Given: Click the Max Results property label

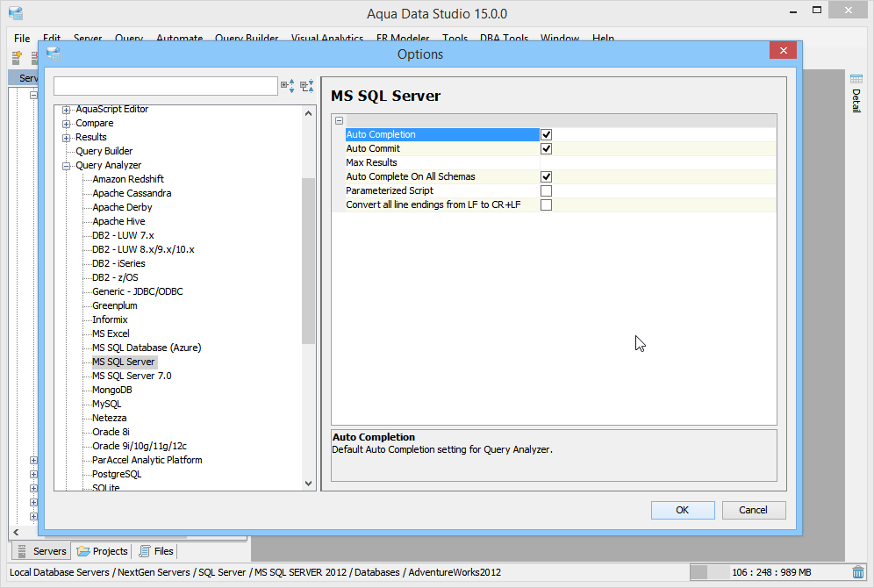Looking at the screenshot, I should (371, 162).
